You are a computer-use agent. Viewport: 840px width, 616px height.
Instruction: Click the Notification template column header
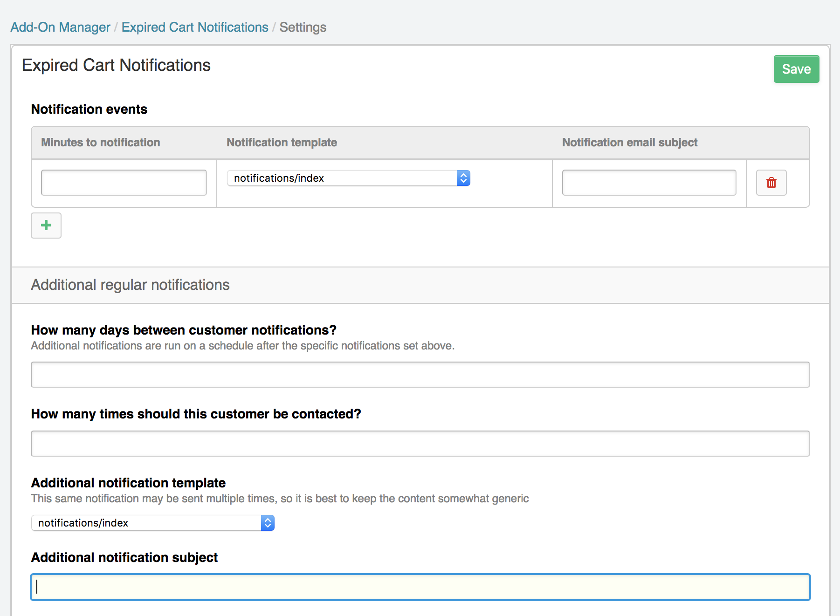282,143
